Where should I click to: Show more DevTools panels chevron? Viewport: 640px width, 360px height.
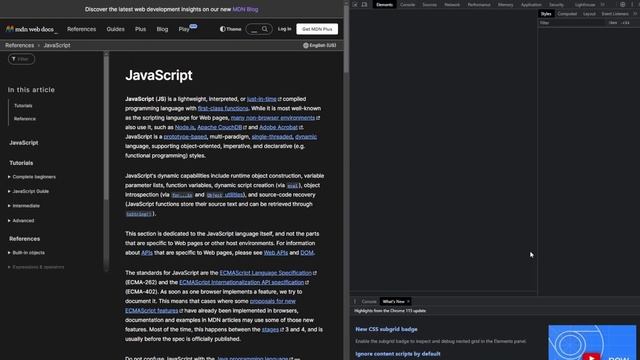pos(603,4)
